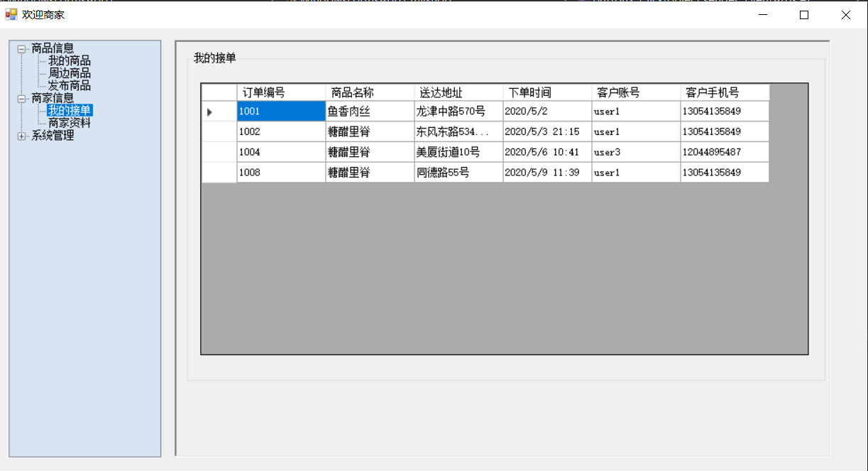Click row header with current-row arrow
868x471 pixels.
219,112
